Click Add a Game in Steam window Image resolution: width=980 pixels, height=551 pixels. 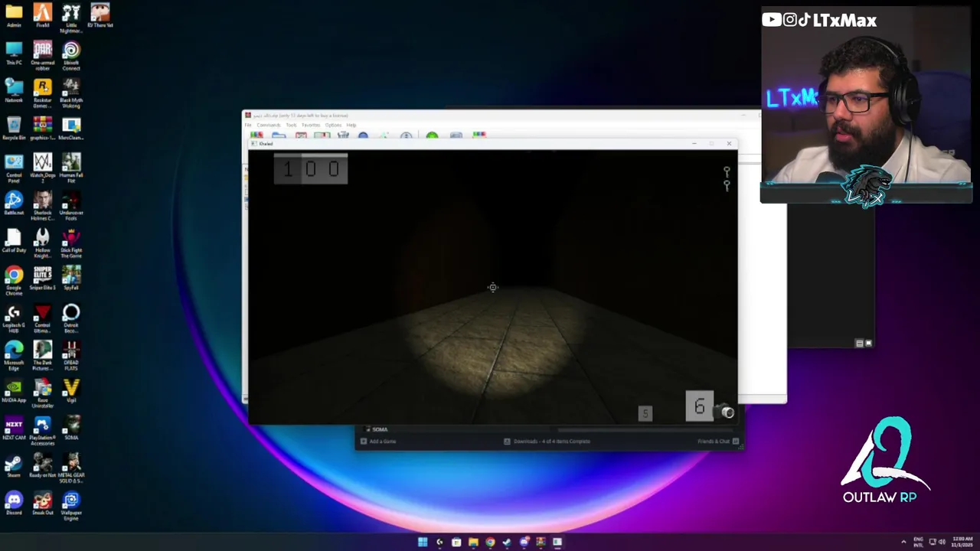tap(378, 442)
